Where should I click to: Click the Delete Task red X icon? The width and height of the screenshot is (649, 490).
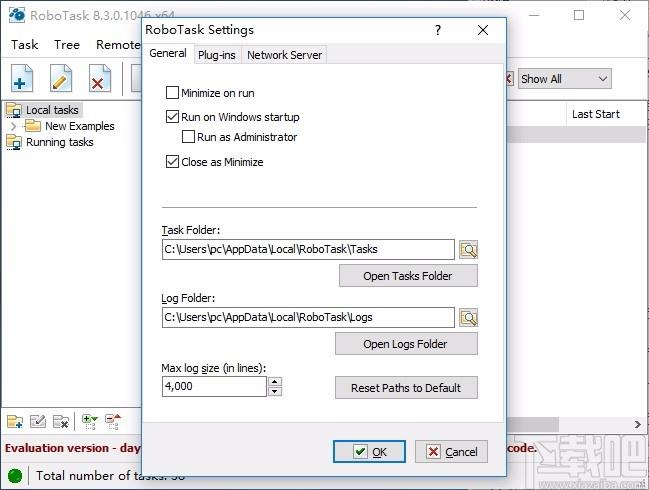(100, 78)
